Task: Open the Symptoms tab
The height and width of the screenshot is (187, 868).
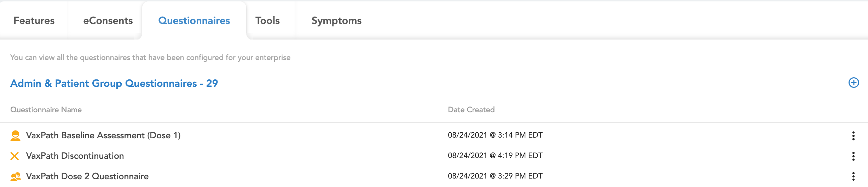Action: 336,20
